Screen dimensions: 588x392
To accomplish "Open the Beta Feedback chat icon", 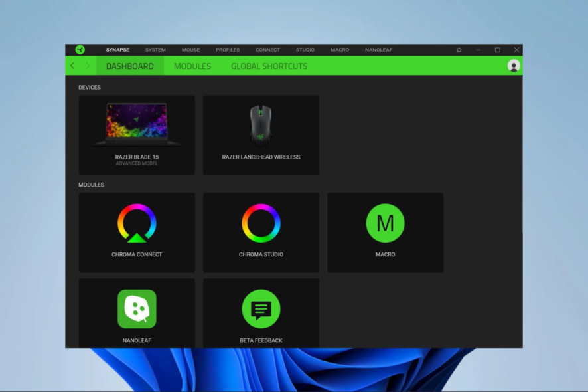I will tap(261, 309).
